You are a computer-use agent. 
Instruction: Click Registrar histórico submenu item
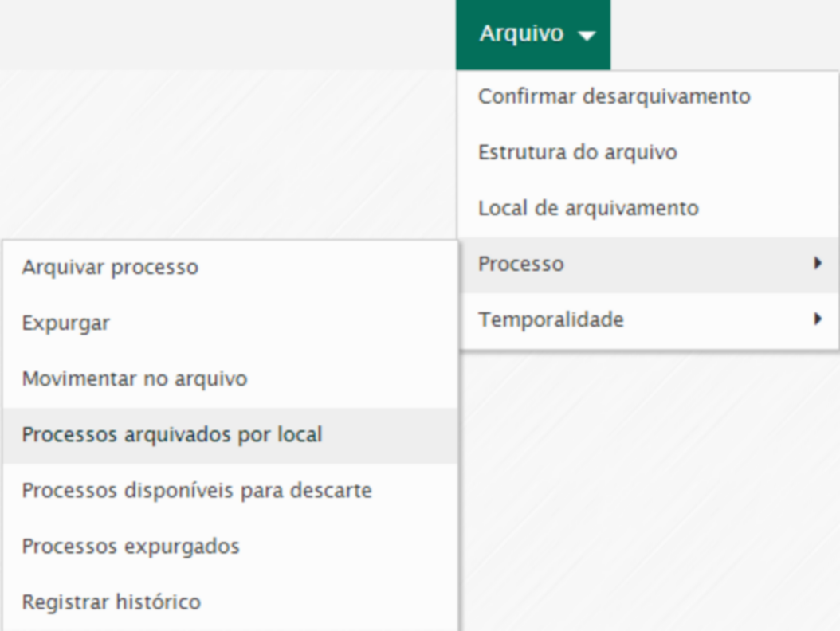click(x=230, y=602)
